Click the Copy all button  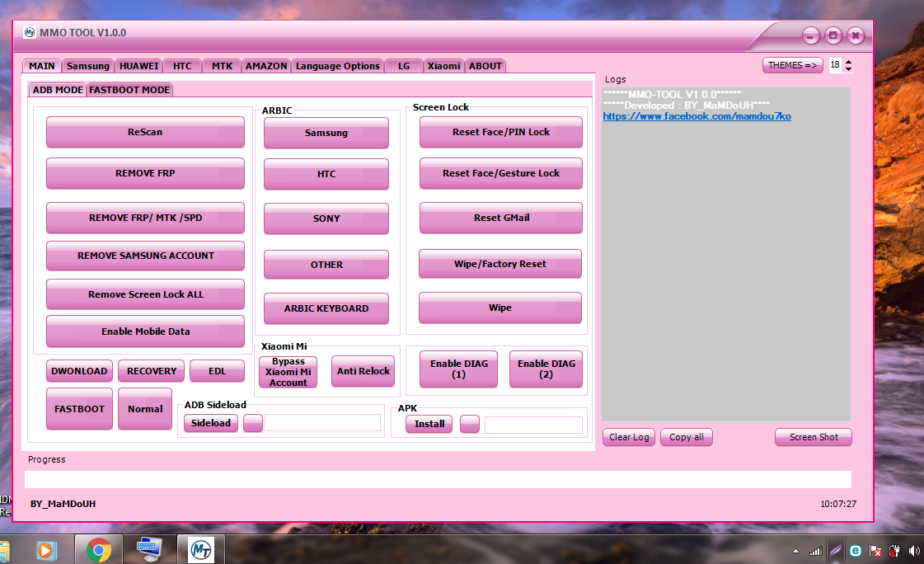686,437
